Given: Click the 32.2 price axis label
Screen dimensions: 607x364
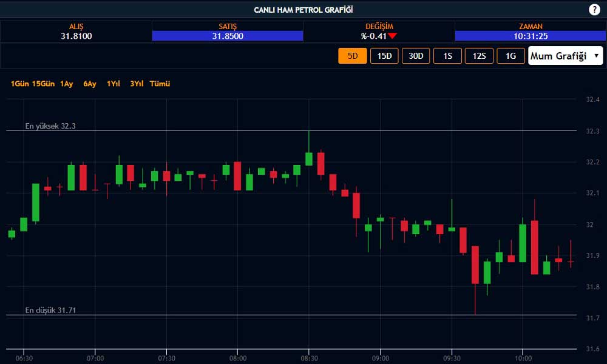Looking at the screenshot, I should 592,162.
